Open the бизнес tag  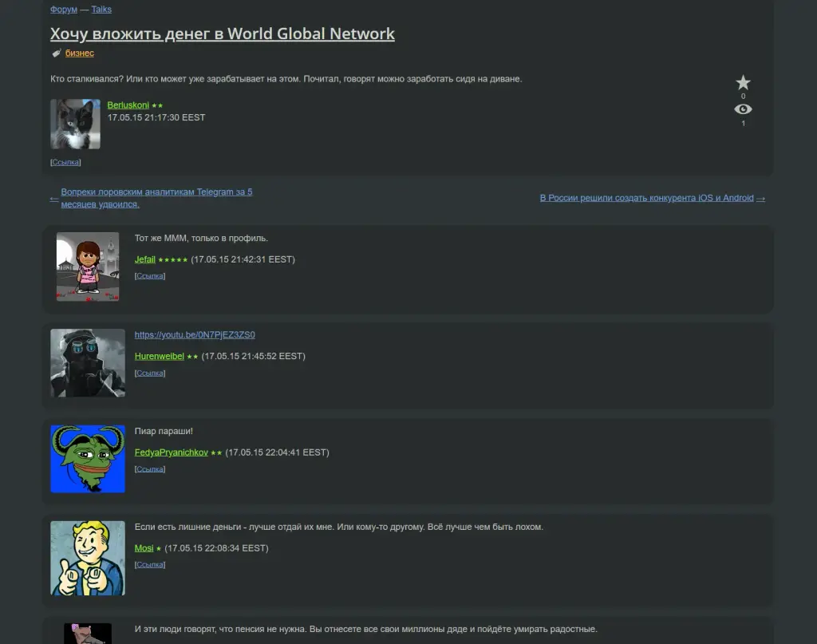point(80,53)
